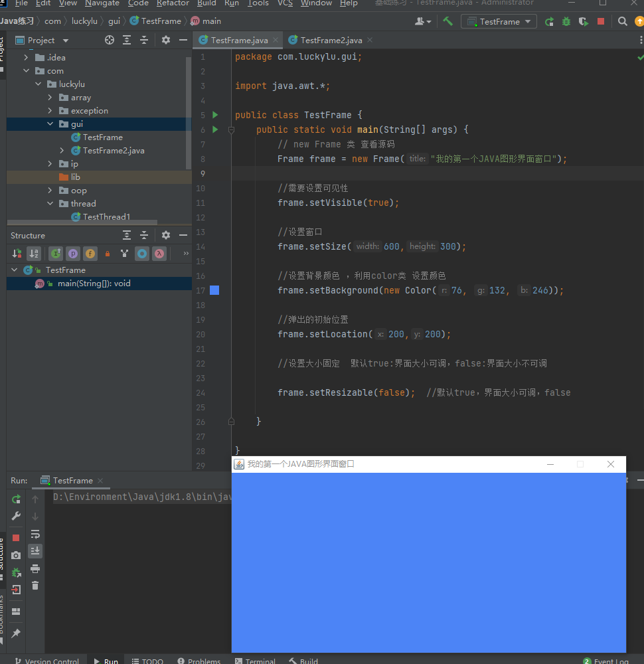The width and height of the screenshot is (644, 664).
Task: Stop the running program in top toolbar
Action: 600,21
